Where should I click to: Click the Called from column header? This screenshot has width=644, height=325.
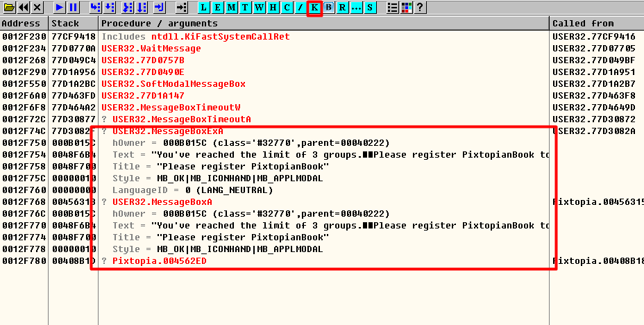click(597, 24)
